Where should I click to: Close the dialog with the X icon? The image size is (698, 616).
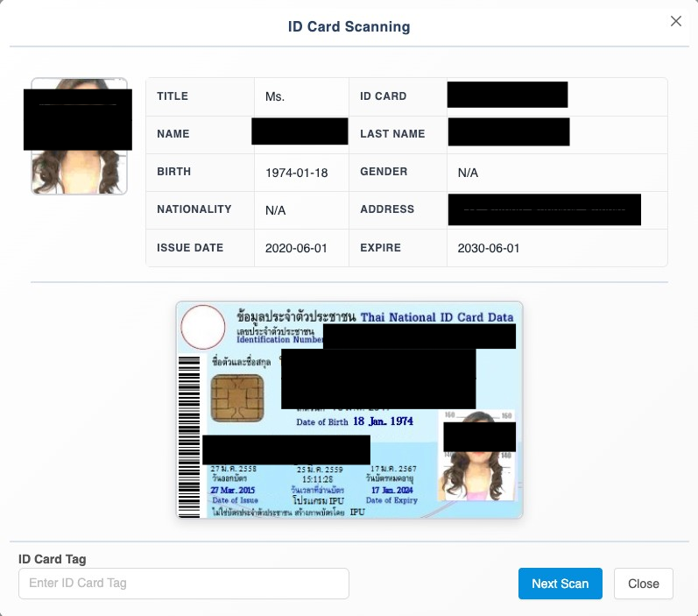point(675,22)
